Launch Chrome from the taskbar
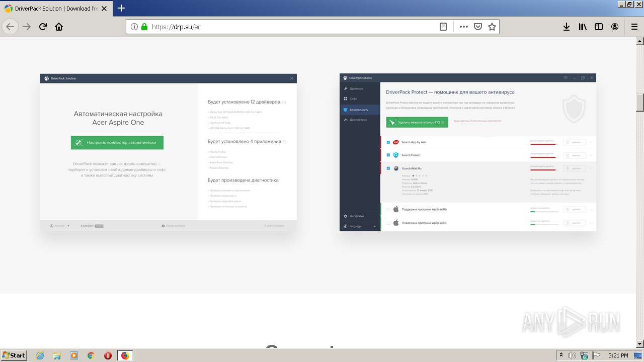 tap(91, 355)
